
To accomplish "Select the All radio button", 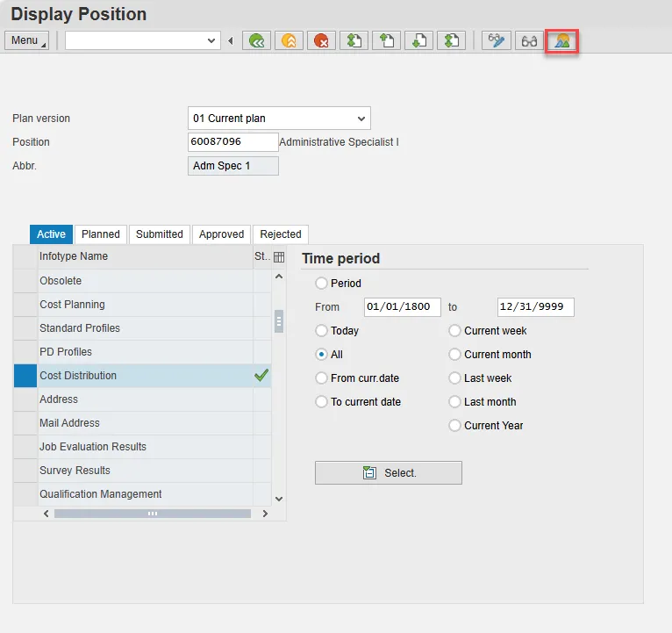I will (321, 354).
